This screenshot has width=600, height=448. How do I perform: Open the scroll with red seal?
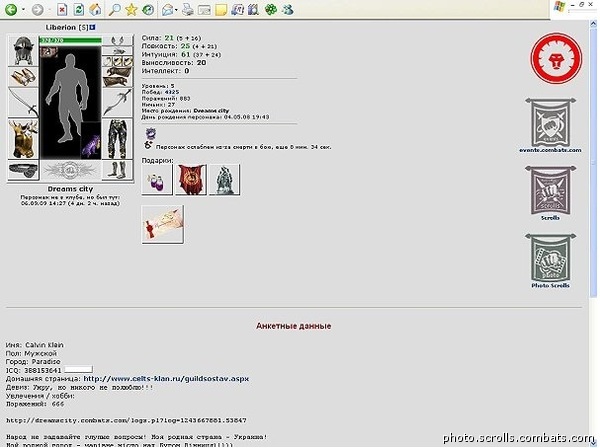[x=163, y=224]
